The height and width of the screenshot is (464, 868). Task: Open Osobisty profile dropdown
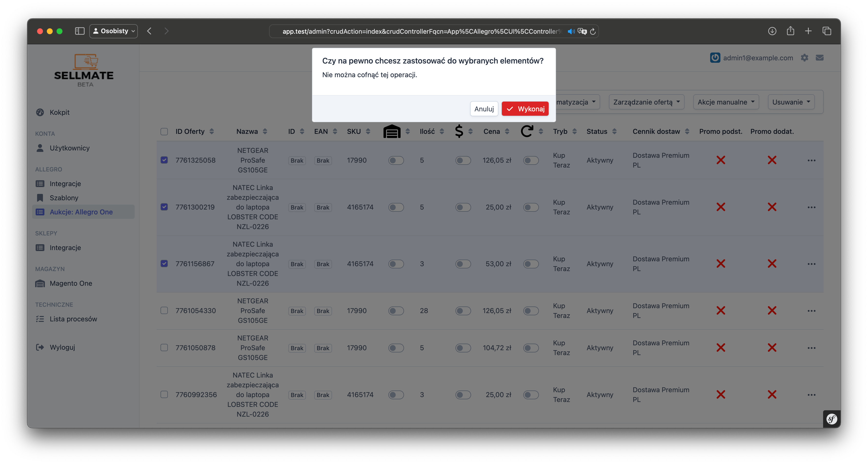pos(113,31)
